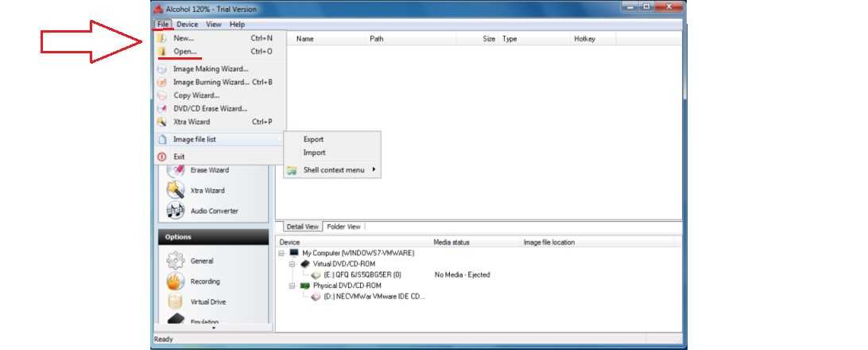
Task: Collapse the My Computer tree node
Action: pos(281,253)
